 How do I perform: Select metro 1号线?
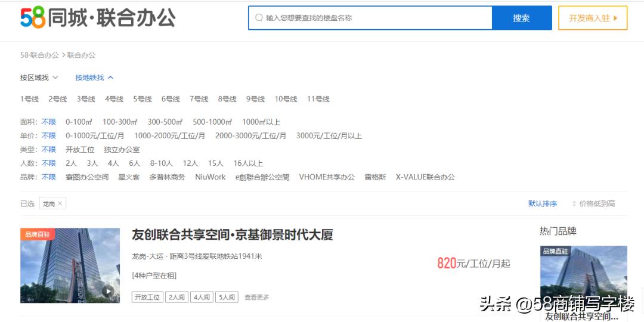point(29,99)
